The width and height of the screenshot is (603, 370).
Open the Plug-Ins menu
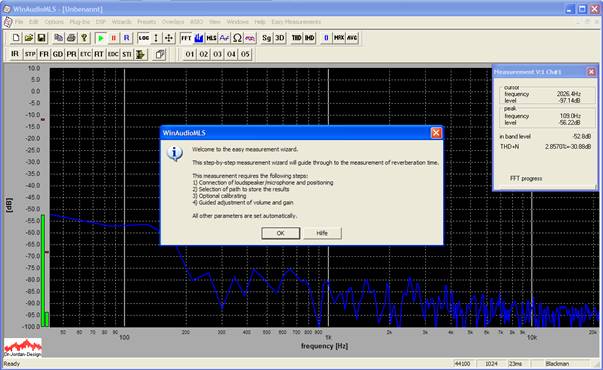pos(80,22)
